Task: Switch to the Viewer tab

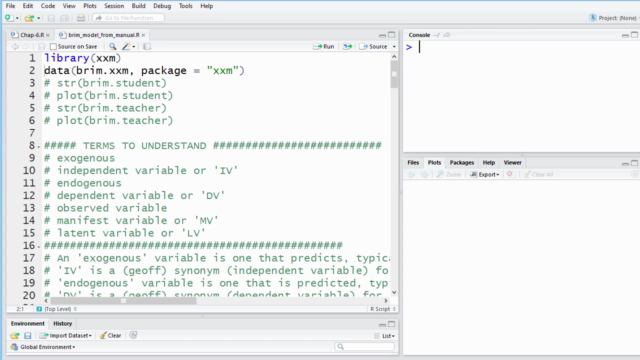Action: pyautogui.click(x=512, y=162)
